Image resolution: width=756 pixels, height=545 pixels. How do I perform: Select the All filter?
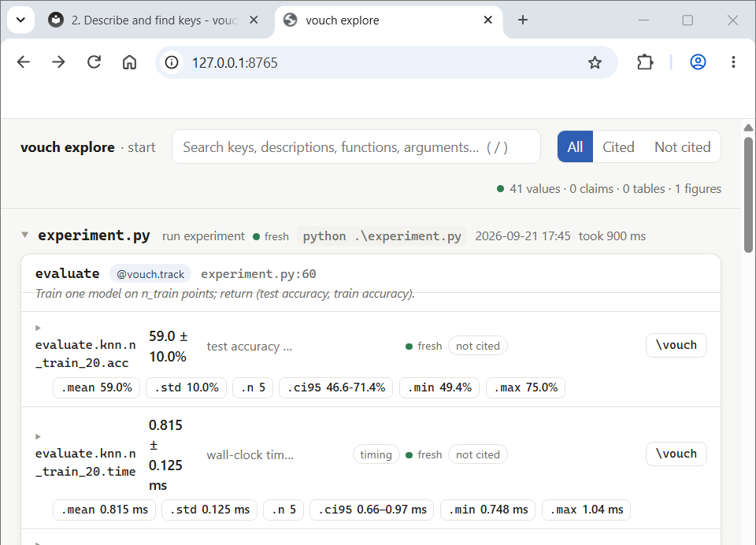[x=575, y=146]
